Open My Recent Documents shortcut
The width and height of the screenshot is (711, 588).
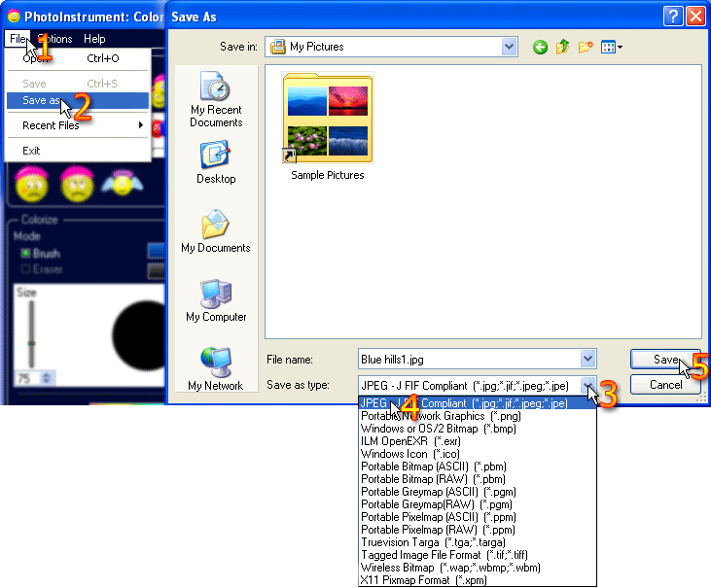click(x=216, y=99)
